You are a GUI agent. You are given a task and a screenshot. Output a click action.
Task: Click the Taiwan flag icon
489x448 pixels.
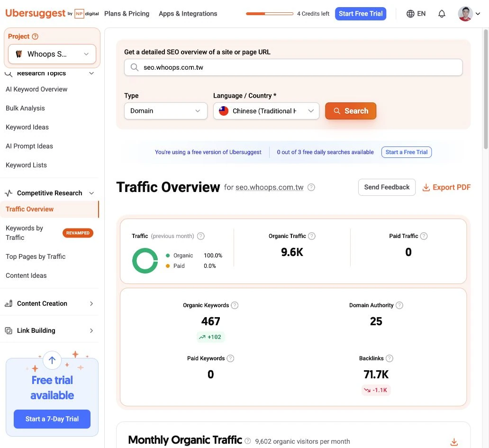[x=224, y=111]
